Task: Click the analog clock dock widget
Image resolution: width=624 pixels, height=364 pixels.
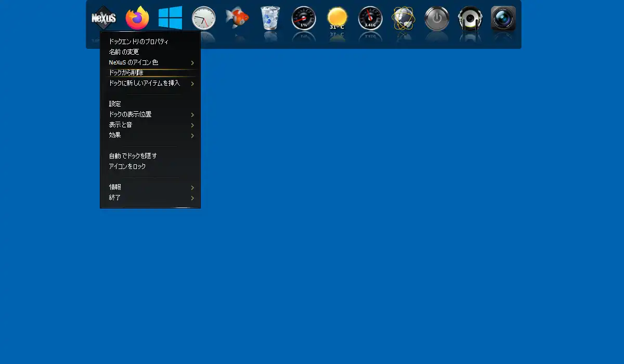Action: pos(204,19)
